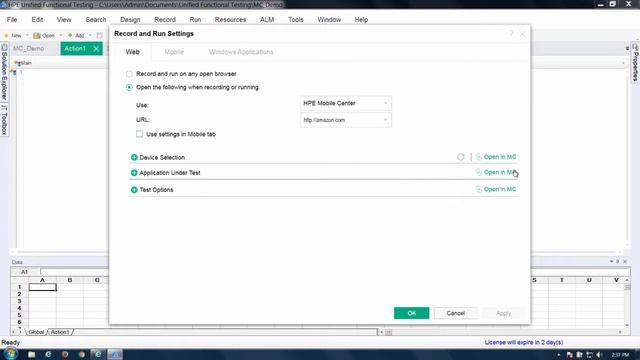Open Chrome from the taskbar

tap(81, 354)
